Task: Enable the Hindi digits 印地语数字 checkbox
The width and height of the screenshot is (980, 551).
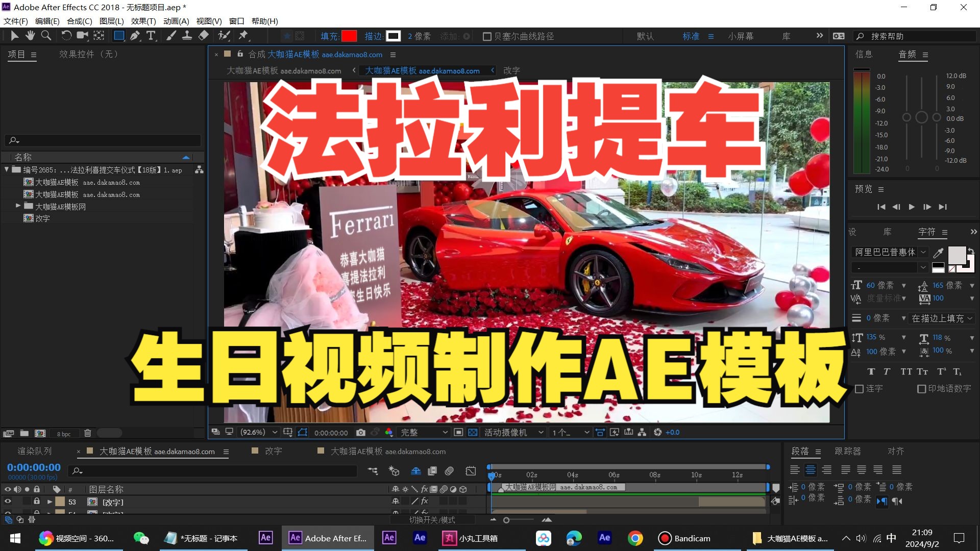Action: pos(921,389)
